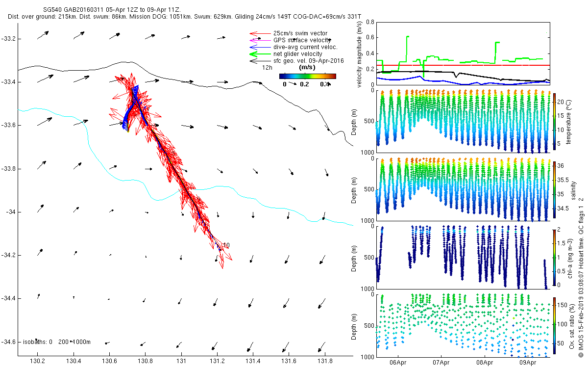588x368 pixels.
Task: Click the '130.8' longitude tick label
Action: (146, 361)
